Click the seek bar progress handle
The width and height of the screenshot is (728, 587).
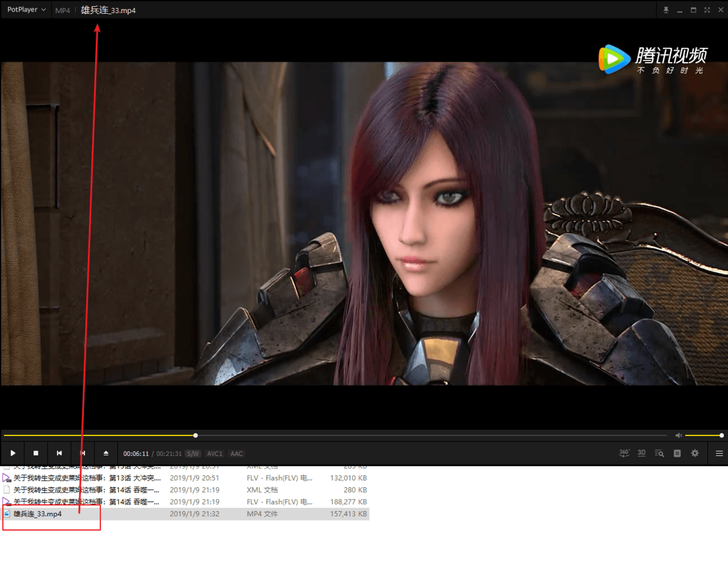tap(196, 436)
